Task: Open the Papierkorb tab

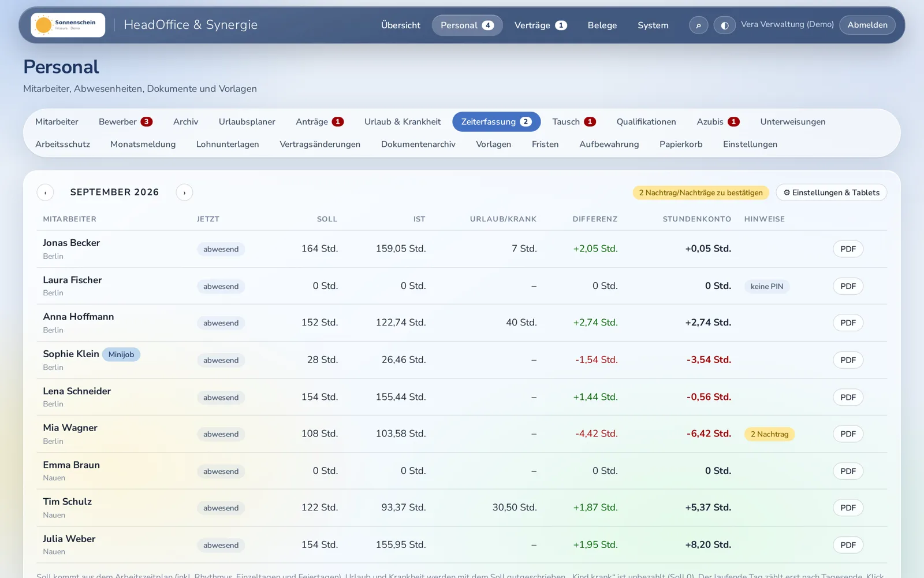Action: pos(681,144)
